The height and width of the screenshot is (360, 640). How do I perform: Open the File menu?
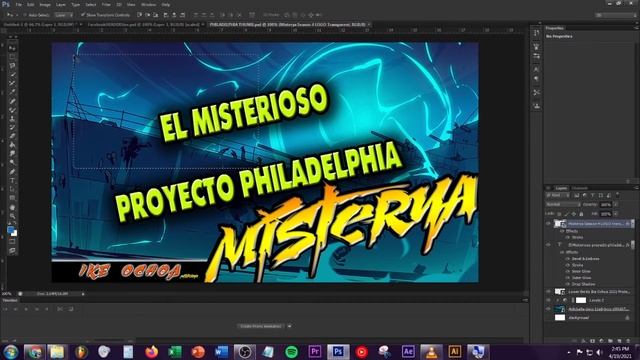coord(18,4)
